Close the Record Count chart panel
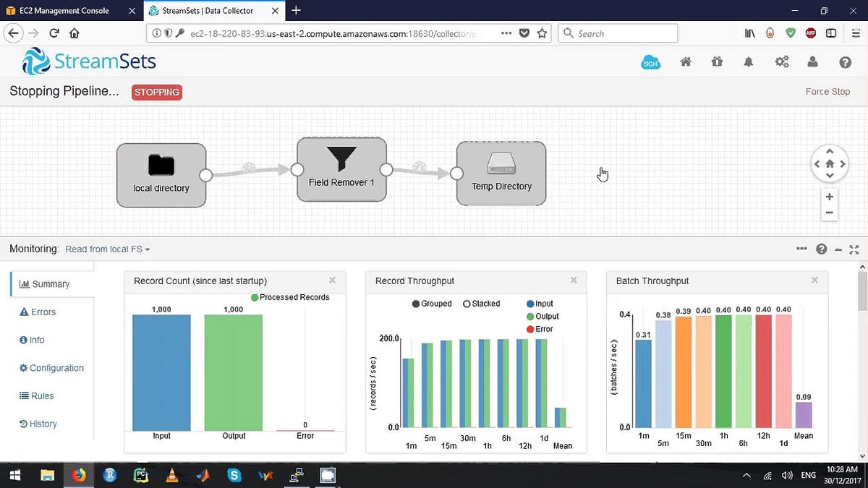Image resolution: width=868 pixels, height=488 pixels. tap(332, 281)
